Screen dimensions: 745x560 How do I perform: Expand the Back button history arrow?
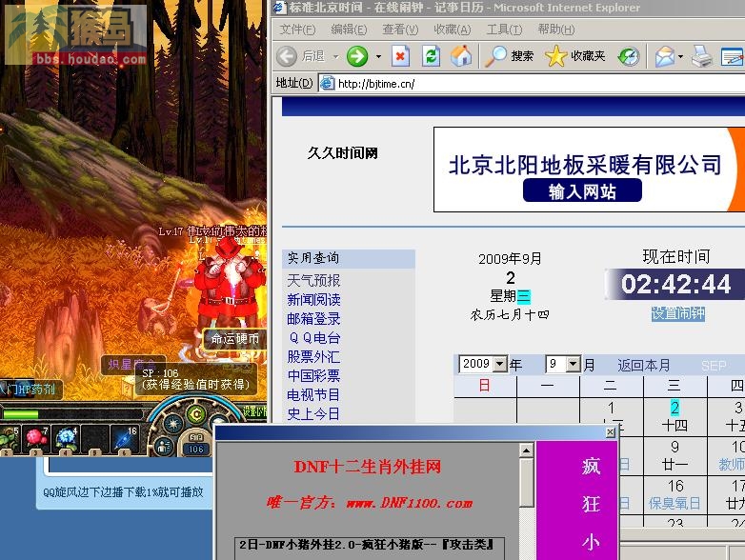click(x=336, y=56)
